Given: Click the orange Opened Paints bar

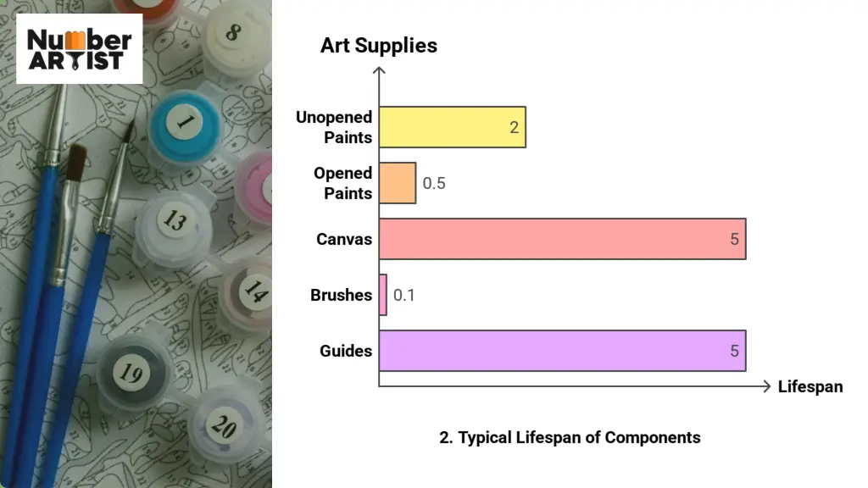Looking at the screenshot, I should [x=397, y=183].
